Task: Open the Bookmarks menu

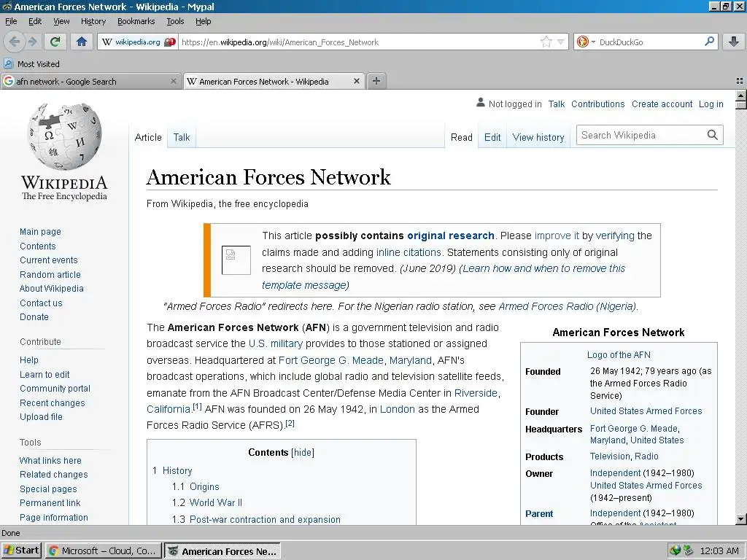Action: point(136,21)
